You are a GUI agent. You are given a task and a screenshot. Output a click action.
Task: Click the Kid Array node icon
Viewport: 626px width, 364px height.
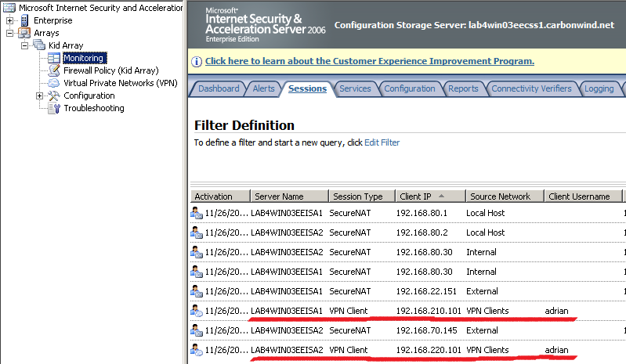(x=39, y=45)
